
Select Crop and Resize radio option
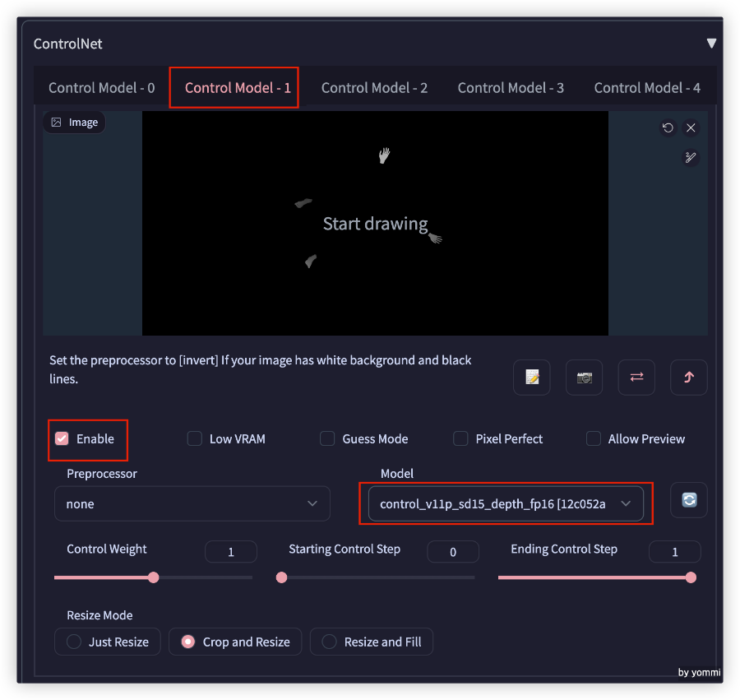tap(235, 642)
